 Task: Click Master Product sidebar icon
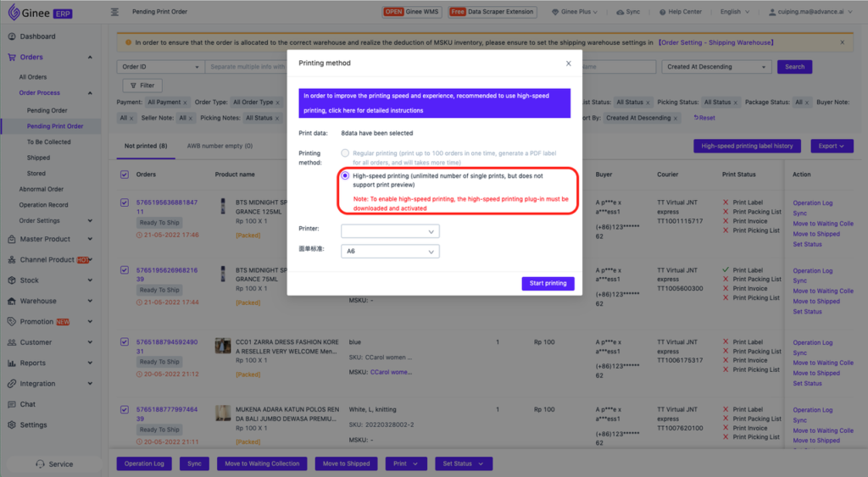point(12,239)
